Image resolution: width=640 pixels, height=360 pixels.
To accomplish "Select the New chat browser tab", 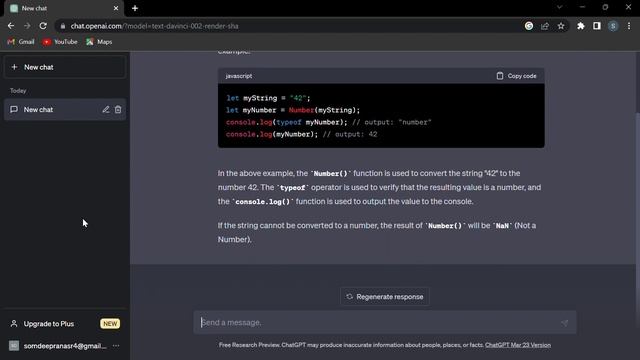I will (x=64, y=8).
